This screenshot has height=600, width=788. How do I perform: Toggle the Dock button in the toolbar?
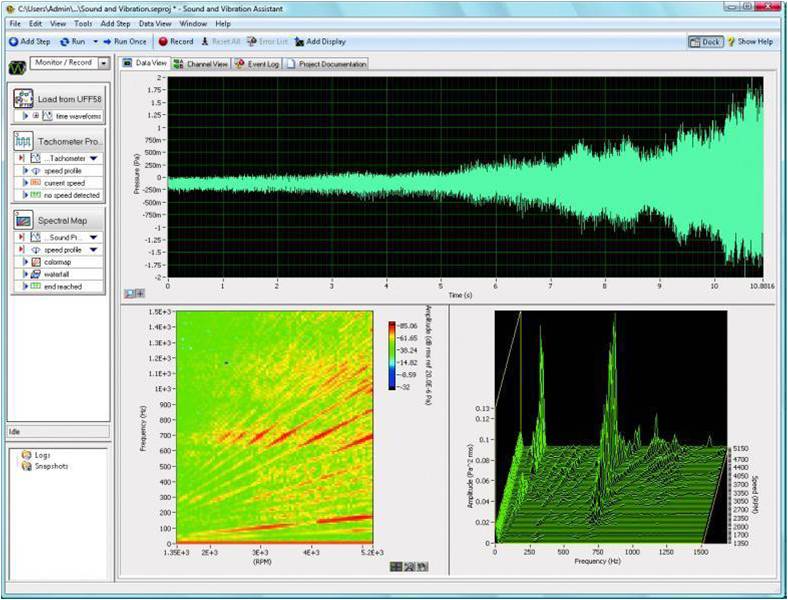click(x=705, y=42)
